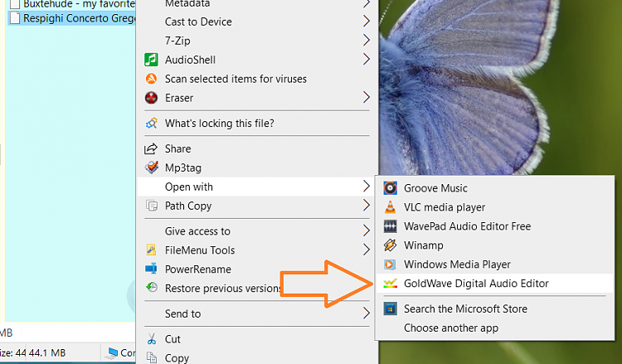
Task: Choose another app to open file
Action: point(449,328)
